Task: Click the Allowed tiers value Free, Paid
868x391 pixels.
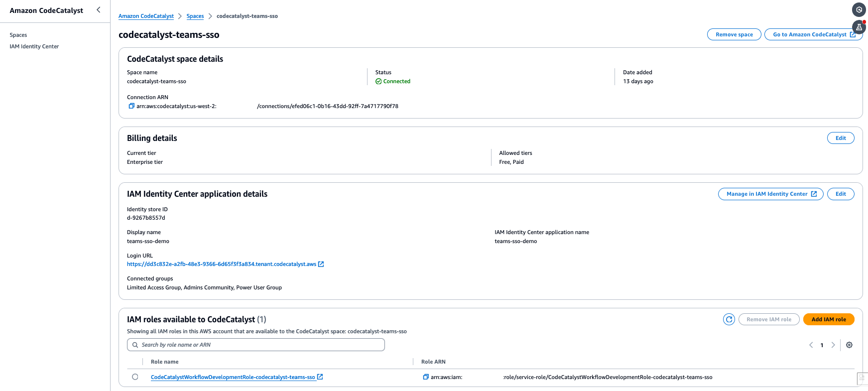Action: [511, 162]
